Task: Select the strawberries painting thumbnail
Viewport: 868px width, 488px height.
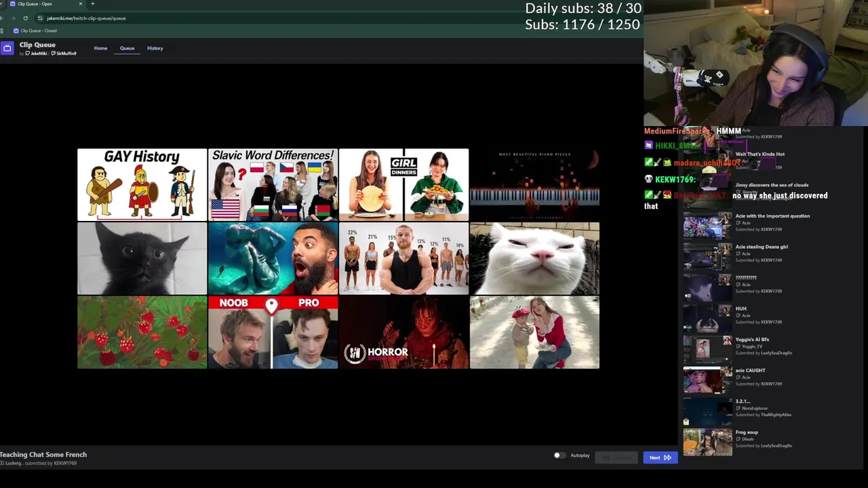Action: (x=142, y=332)
